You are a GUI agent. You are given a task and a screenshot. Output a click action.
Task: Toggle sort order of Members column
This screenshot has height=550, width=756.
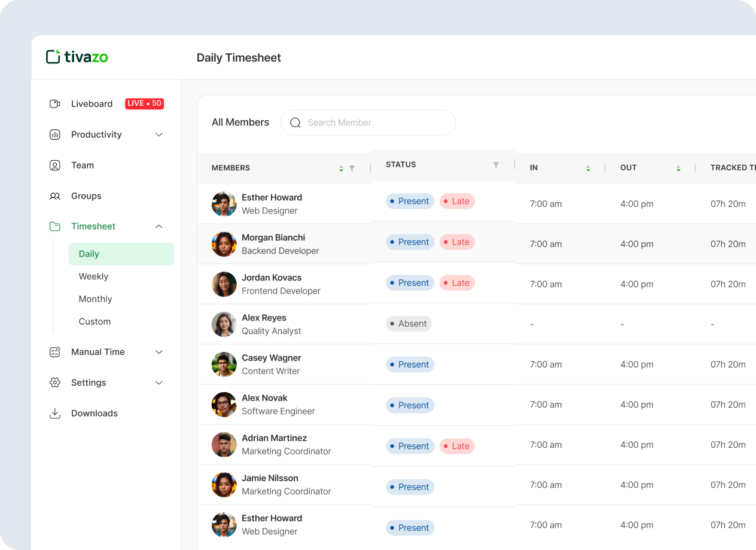click(341, 169)
